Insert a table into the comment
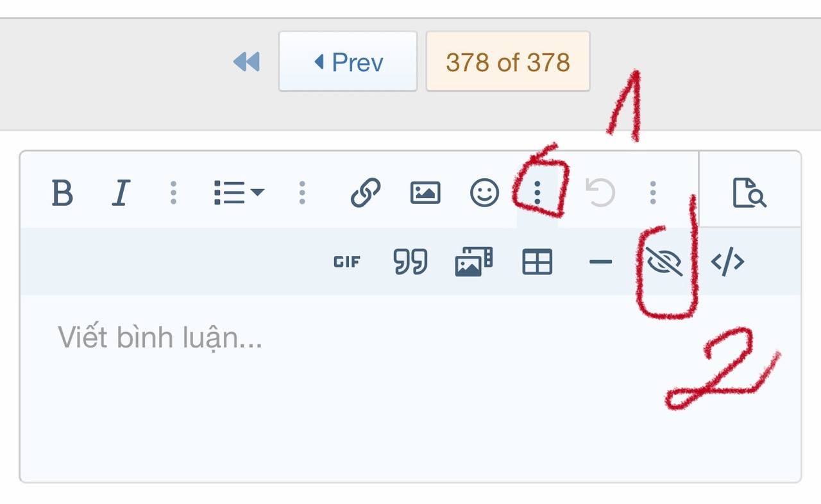Viewport: 821px width, 504px height. tap(537, 262)
